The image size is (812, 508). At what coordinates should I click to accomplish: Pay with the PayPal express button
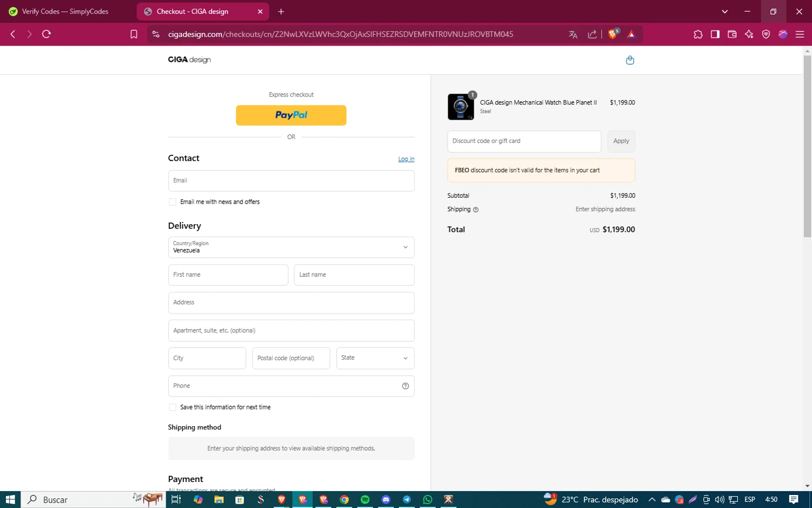pos(291,115)
